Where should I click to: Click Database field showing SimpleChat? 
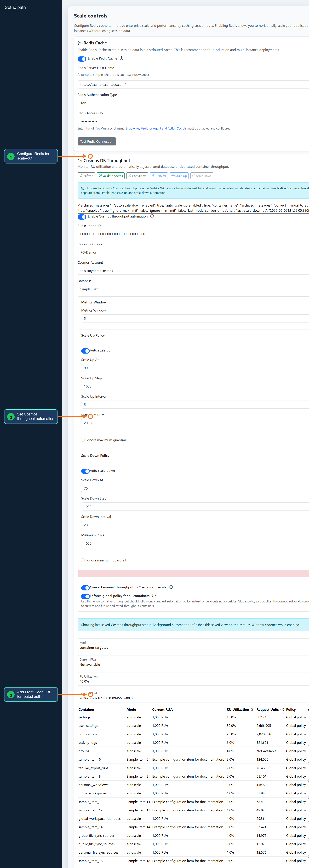pos(193,289)
